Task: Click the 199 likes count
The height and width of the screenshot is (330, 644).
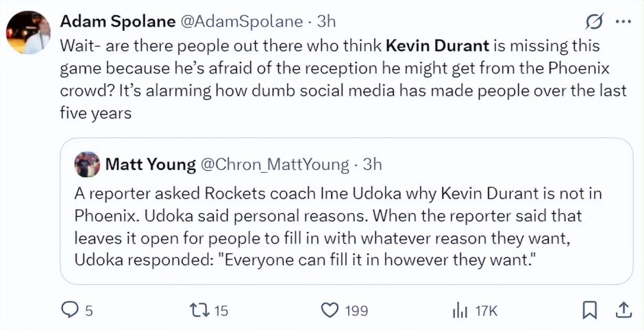Action: click(x=356, y=311)
